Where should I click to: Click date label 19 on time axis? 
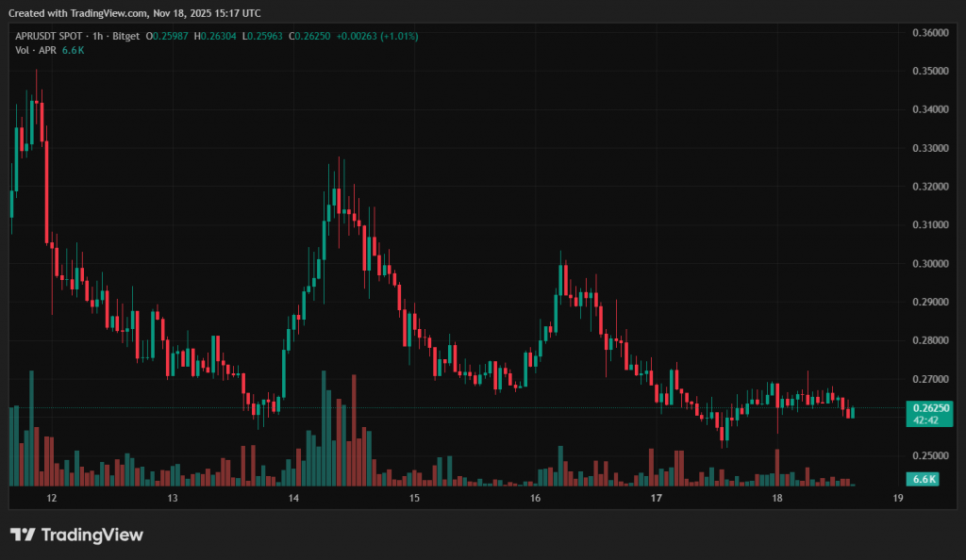898,498
